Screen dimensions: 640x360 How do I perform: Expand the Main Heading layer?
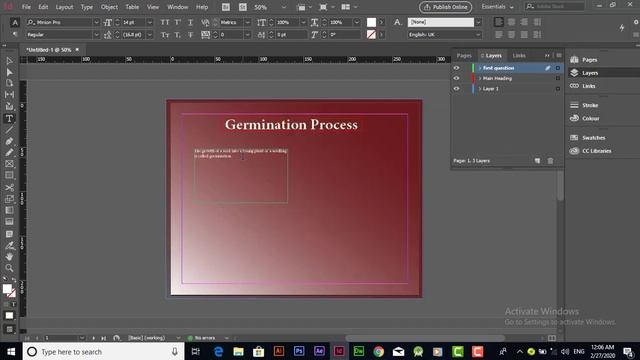480,78
